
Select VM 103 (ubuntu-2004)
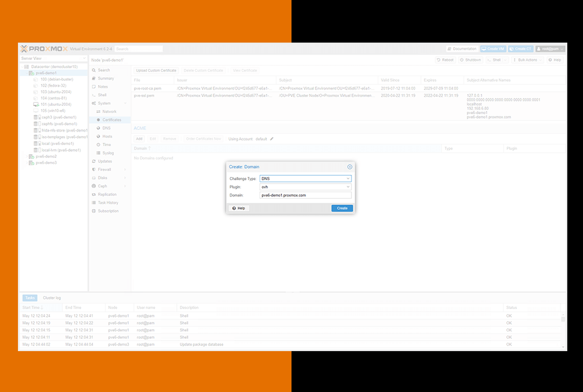click(55, 92)
